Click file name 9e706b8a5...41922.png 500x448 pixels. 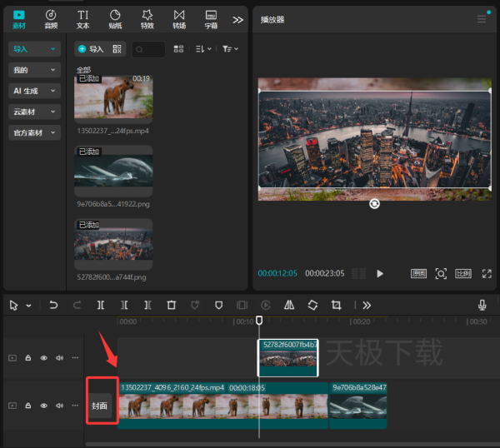tap(113, 204)
